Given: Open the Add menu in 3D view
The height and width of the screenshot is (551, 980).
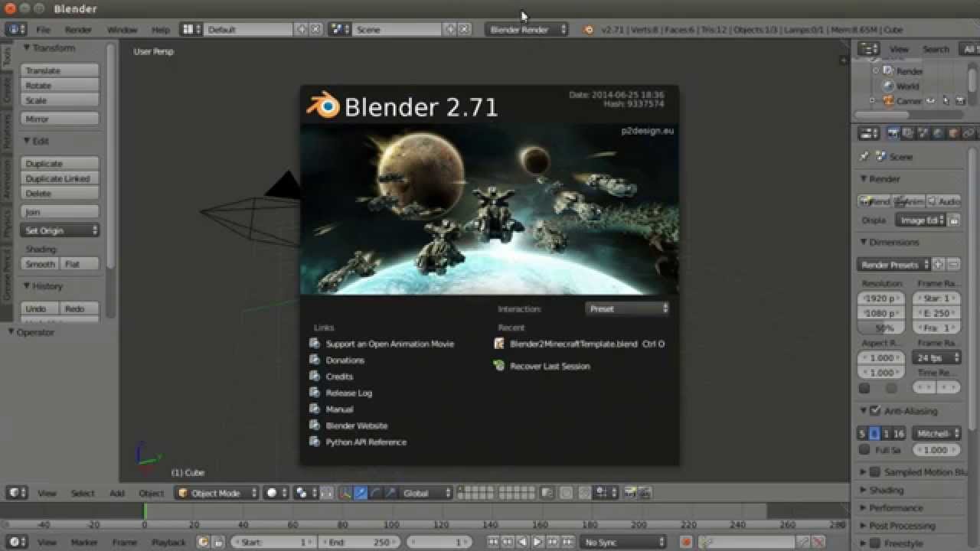Looking at the screenshot, I should 116,494.
